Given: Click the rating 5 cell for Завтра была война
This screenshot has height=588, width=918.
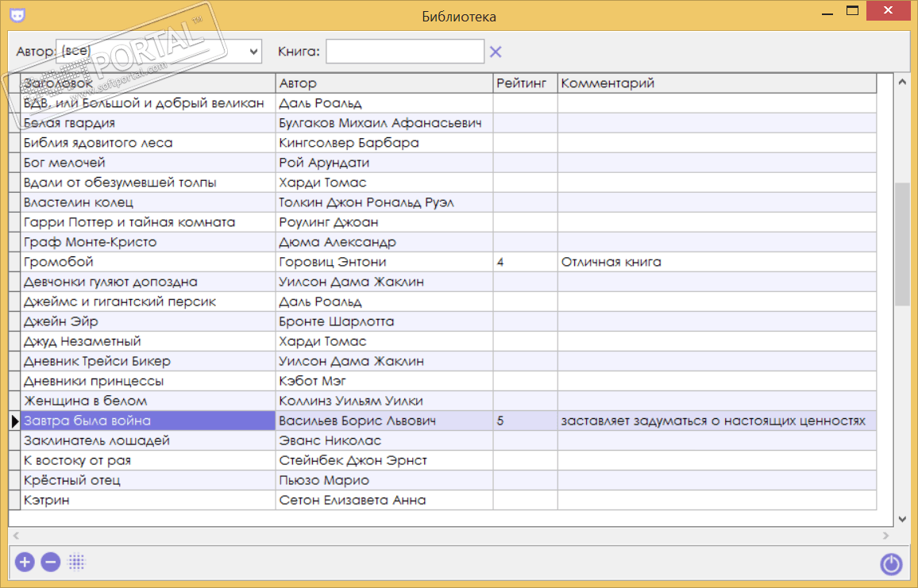Looking at the screenshot, I should [x=525, y=421].
